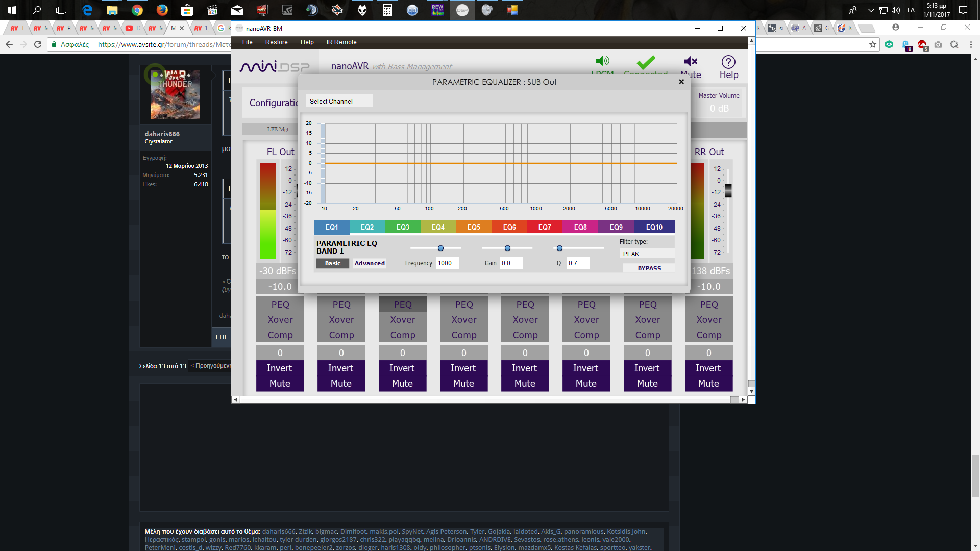Toggle Mute under RR Out channel
Viewport: 980px width, 551px height.
click(x=708, y=384)
